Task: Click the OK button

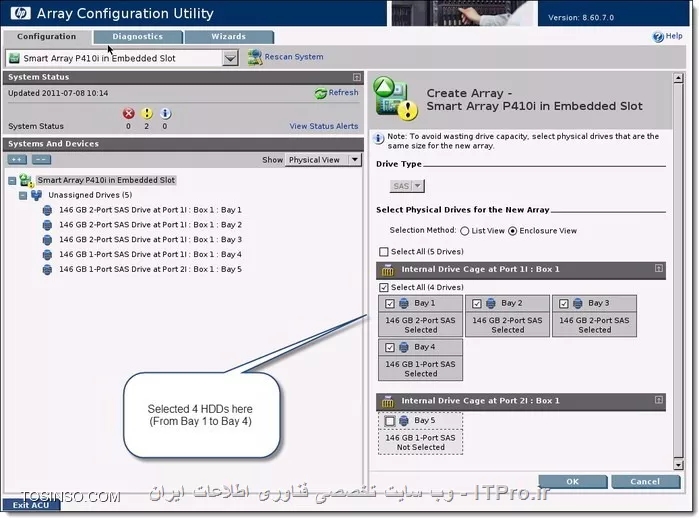Action: (x=572, y=481)
